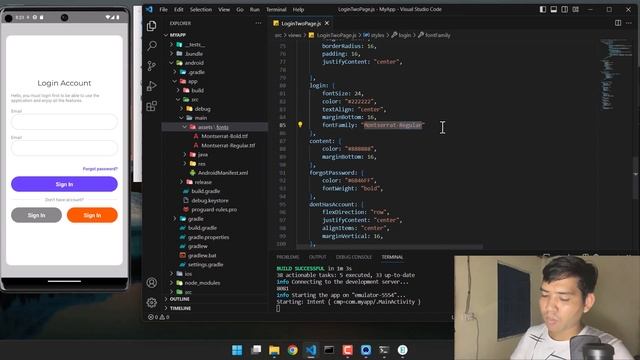Image resolution: width=640 pixels, height=360 pixels.
Task: Click the lightbulb code action icon
Action: click(300, 125)
